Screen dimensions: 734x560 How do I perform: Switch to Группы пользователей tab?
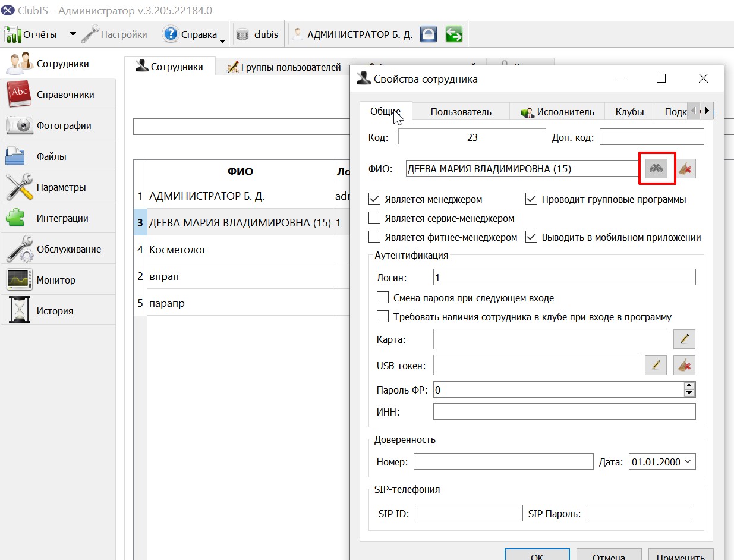[x=283, y=67]
